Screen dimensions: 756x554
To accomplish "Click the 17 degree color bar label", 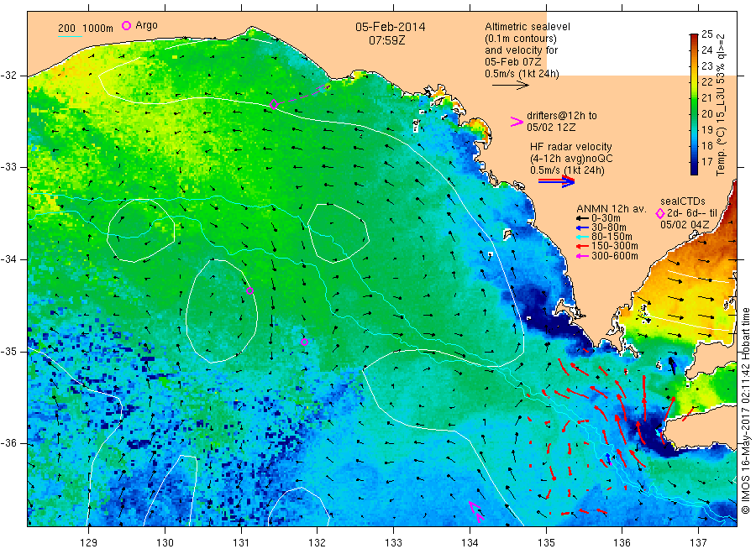I will [x=706, y=162].
